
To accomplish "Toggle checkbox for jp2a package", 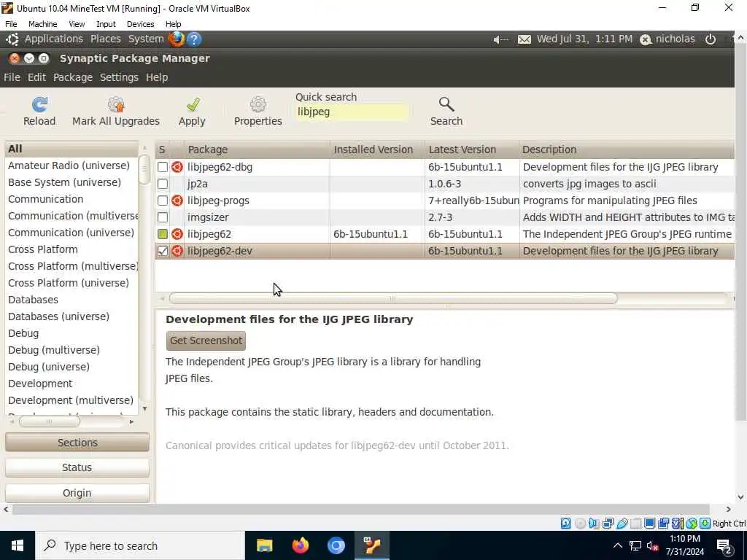I will coord(163,184).
